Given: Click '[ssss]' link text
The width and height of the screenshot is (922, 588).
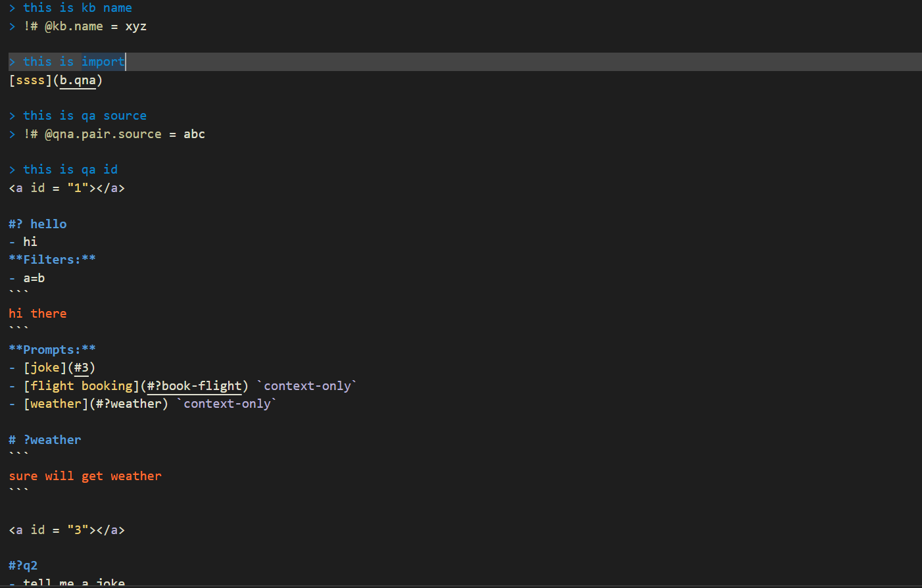Looking at the screenshot, I should 30,80.
